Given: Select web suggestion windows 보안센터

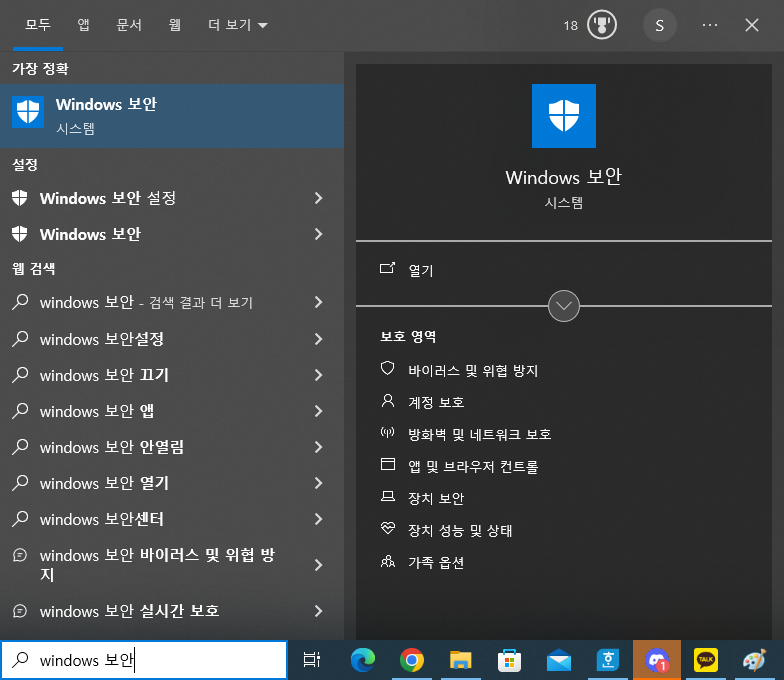Looking at the screenshot, I should tap(172, 520).
